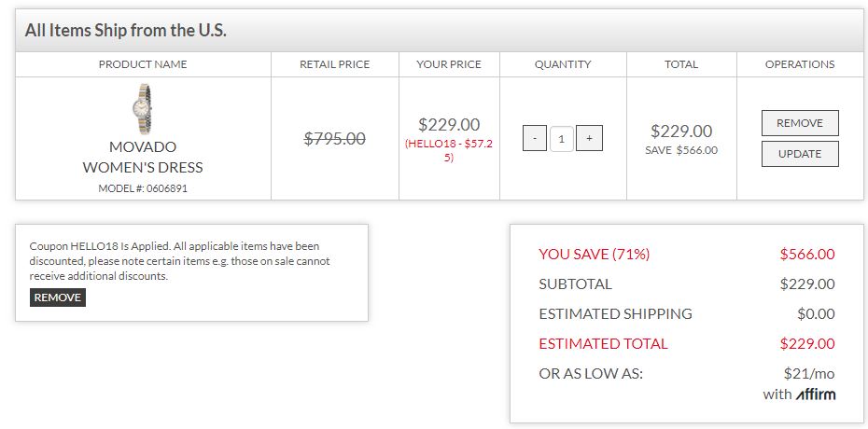Click the 'All Items Ship from the U.S.' header
This screenshot has width=868, height=429.
point(126,31)
